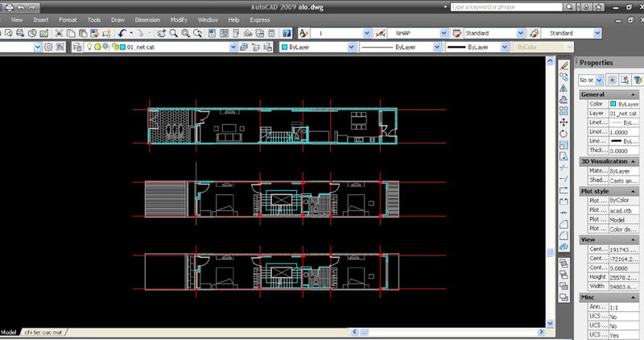Viewport: 644px width, 340px height.
Task: Open the lineweight ByLayer dropdown
Action: click(505, 48)
